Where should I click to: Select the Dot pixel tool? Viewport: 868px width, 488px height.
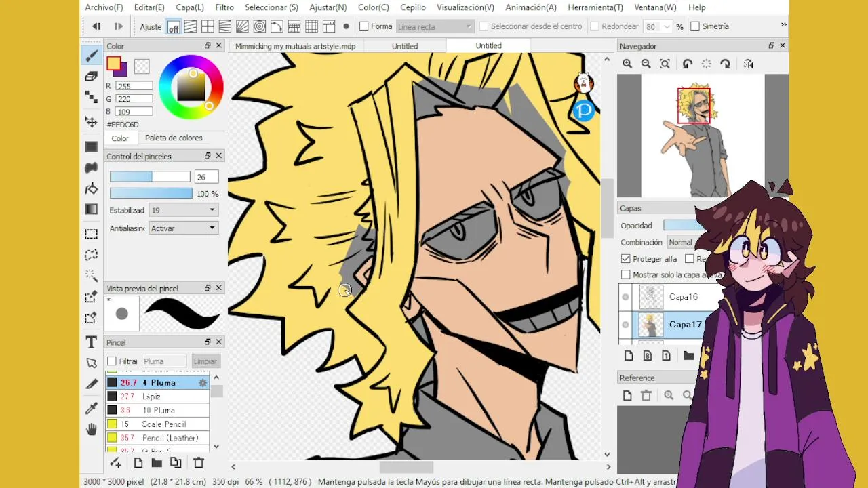91,97
